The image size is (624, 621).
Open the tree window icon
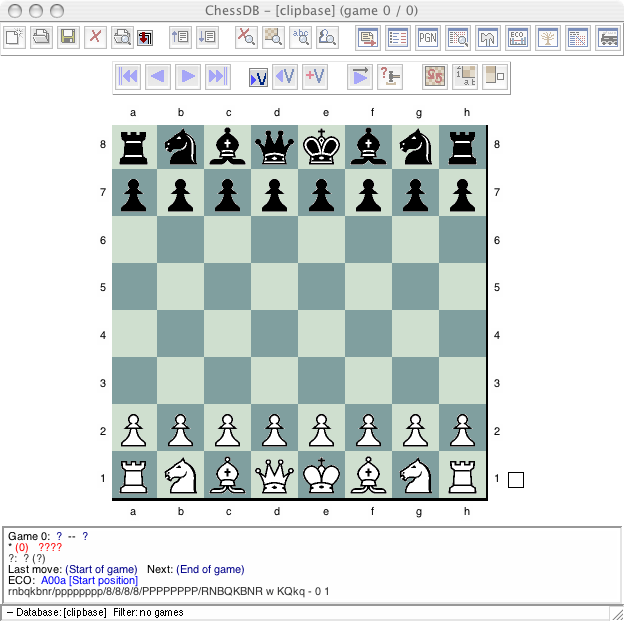click(548, 38)
